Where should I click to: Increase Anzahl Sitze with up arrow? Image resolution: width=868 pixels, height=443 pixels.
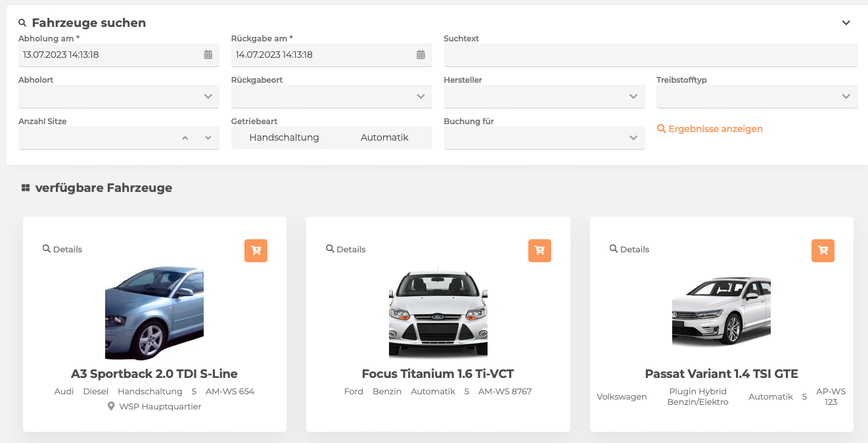[x=185, y=138]
